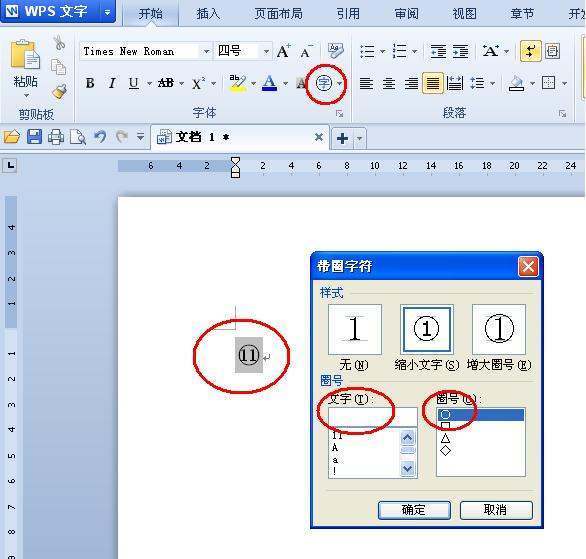Open the font size dropdown
Viewport: 586px width, 559px height.
click(x=266, y=51)
